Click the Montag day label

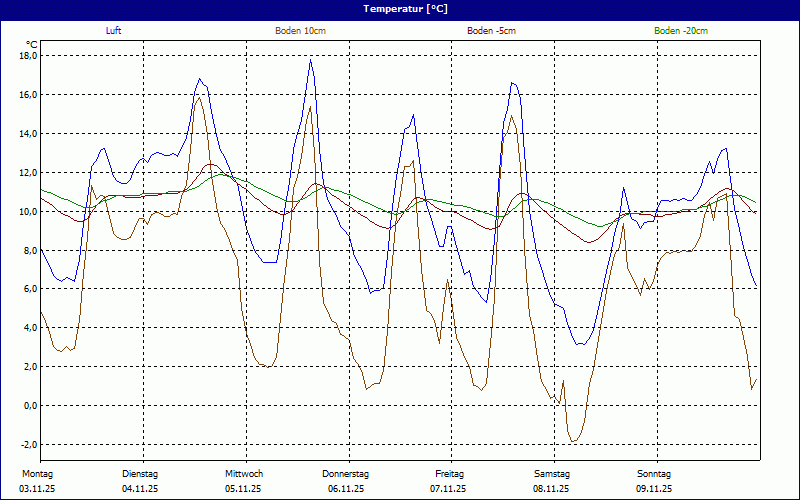point(37,474)
